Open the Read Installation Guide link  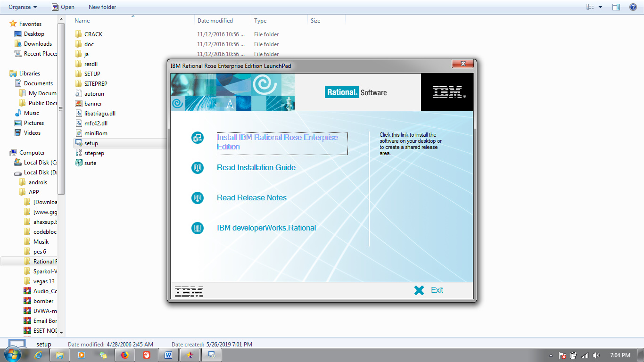pyautogui.click(x=256, y=167)
